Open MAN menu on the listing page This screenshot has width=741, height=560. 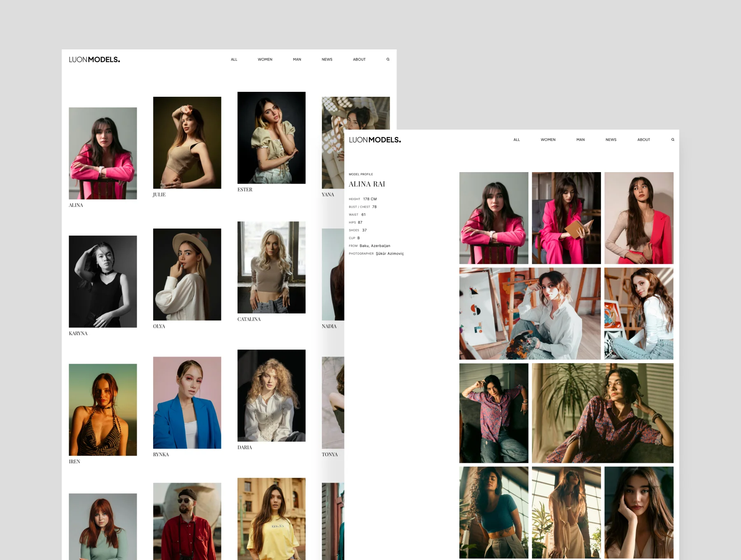297,59
